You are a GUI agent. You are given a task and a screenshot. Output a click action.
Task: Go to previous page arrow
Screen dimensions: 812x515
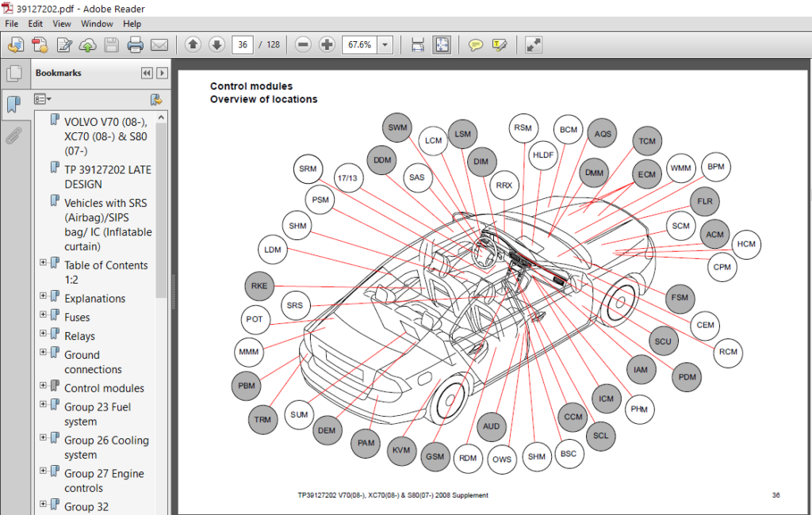click(193, 44)
